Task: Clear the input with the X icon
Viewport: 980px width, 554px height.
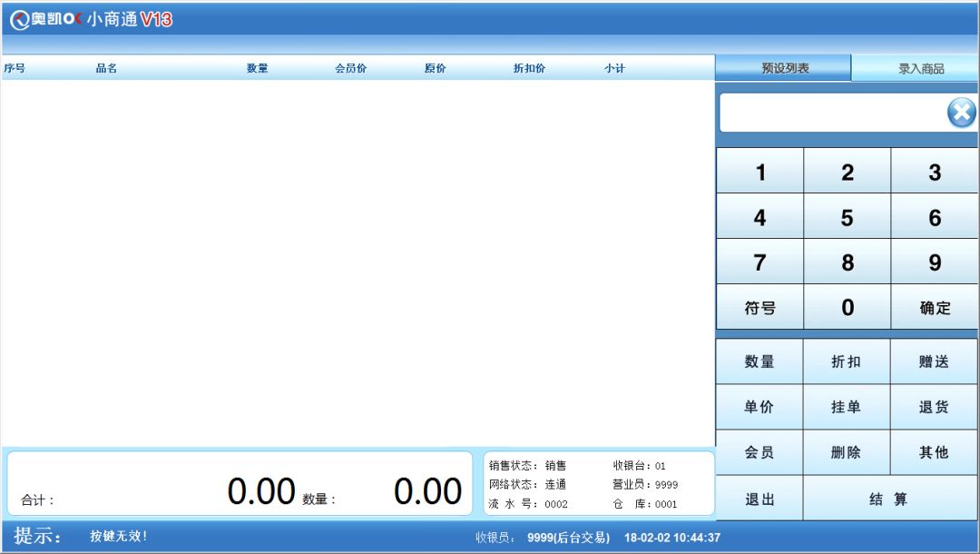Action: pyautogui.click(x=961, y=113)
